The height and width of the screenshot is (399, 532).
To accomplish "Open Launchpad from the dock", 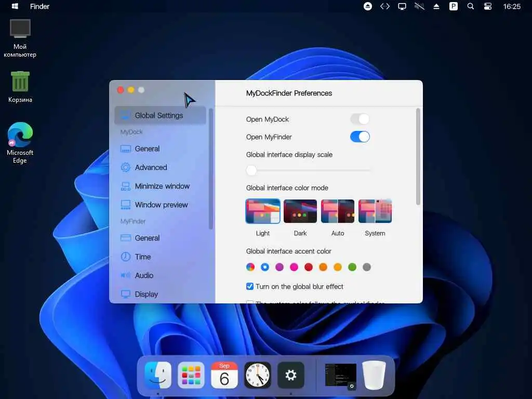I will [191, 375].
